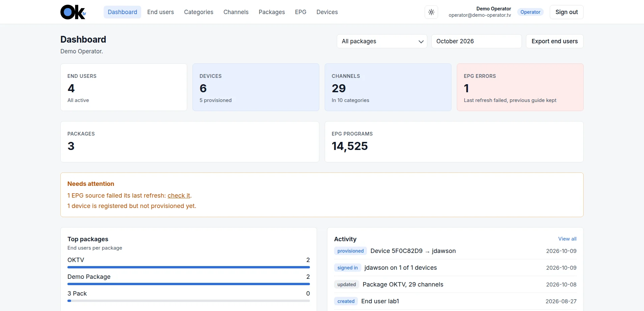Open View all activity link
The height and width of the screenshot is (311, 644).
(567, 239)
